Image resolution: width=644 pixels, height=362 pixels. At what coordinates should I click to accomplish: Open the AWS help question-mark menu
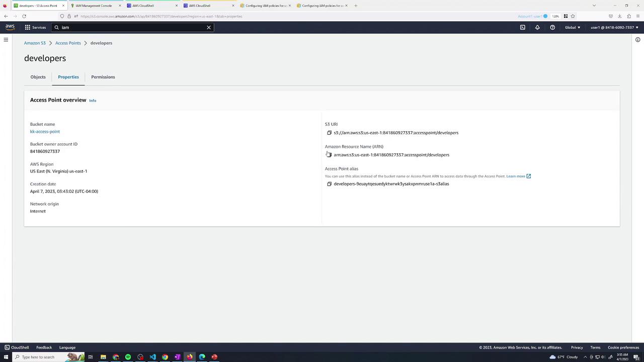[x=552, y=27]
